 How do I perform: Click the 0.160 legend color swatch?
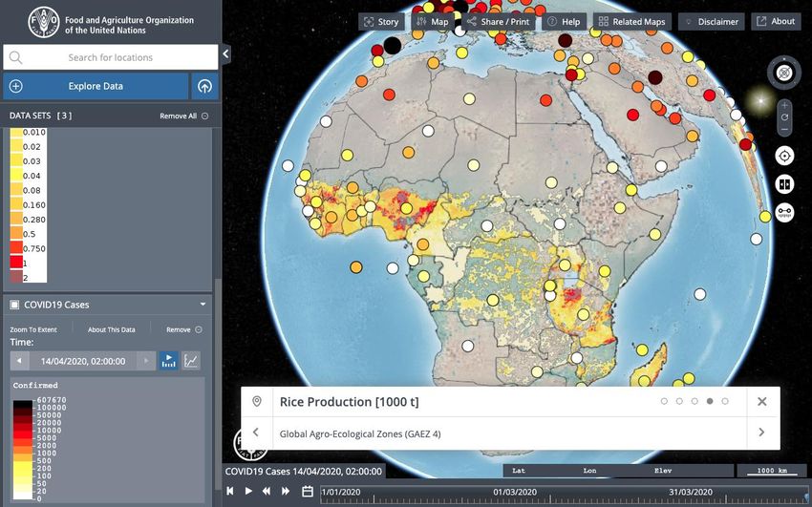pos(16,205)
